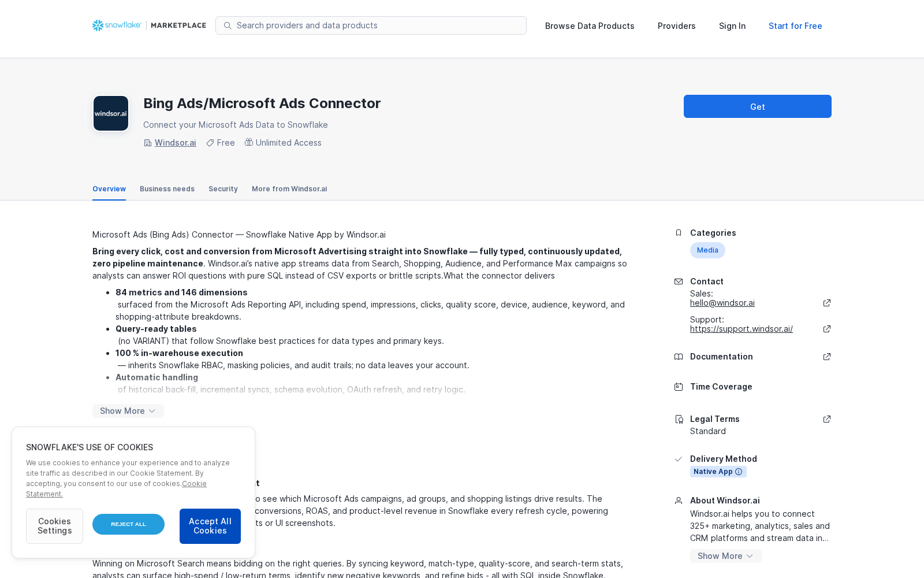This screenshot has height=578, width=924.
Task: Click the About Windsor.ai person icon
Action: click(x=679, y=501)
